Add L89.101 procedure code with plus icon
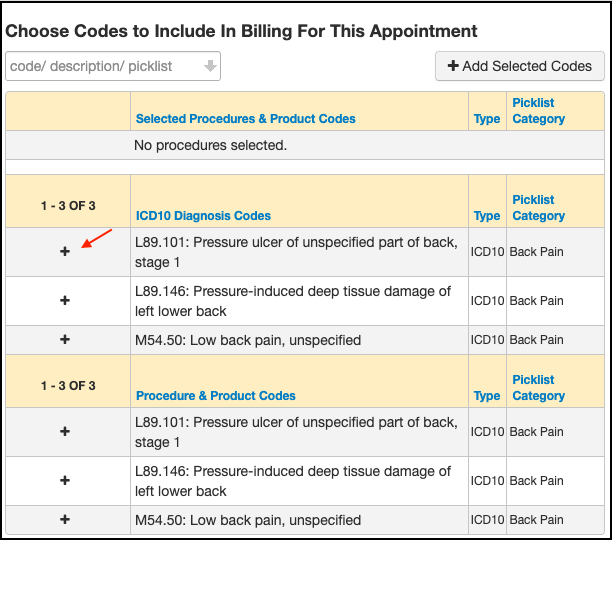Image resolution: width=613 pixels, height=593 pixels. 65,432
